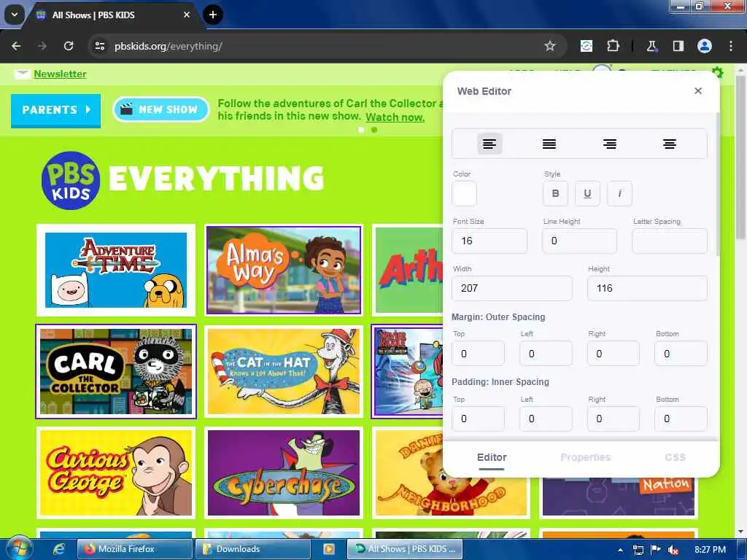Image resolution: width=747 pixels, height=560 pixels.
Task: Open the Cat in the Hat thumbnail
Action: (284, 371)
